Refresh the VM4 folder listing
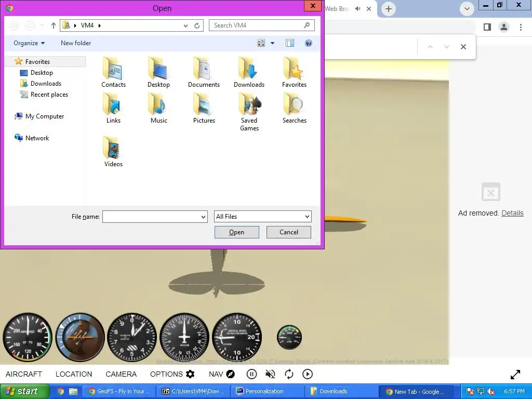This screenshot has width=532, height=399. (x=197, y=25)
